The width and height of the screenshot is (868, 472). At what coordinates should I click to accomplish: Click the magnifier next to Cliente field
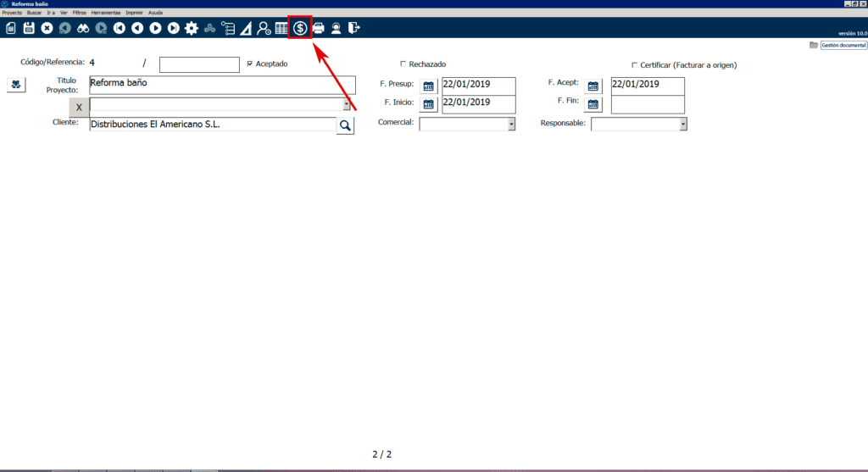pos(345,125)
